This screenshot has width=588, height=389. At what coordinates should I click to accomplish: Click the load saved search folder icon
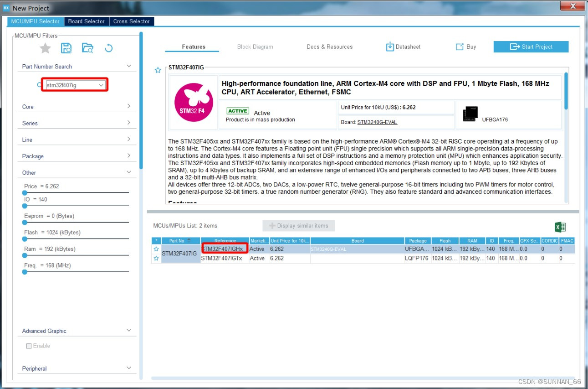click(x=87, y=48)
